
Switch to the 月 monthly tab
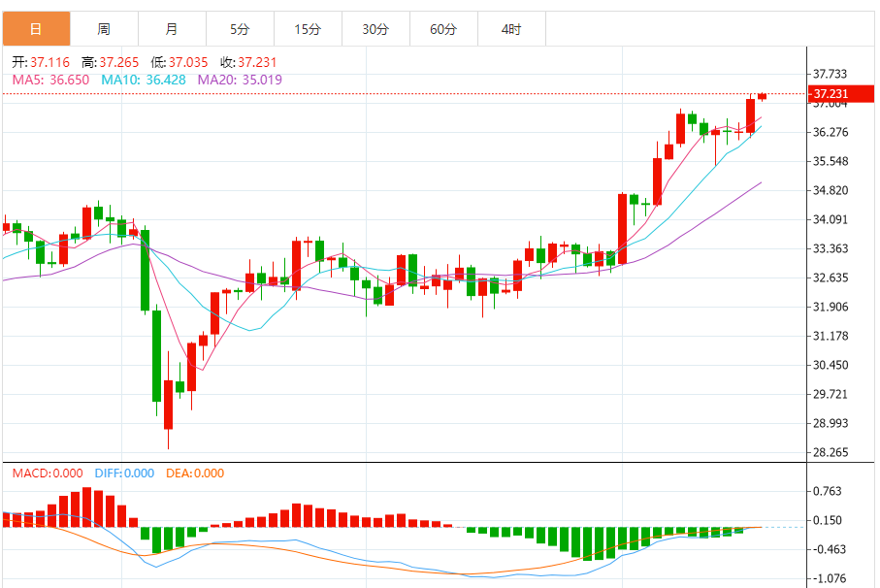172,29
